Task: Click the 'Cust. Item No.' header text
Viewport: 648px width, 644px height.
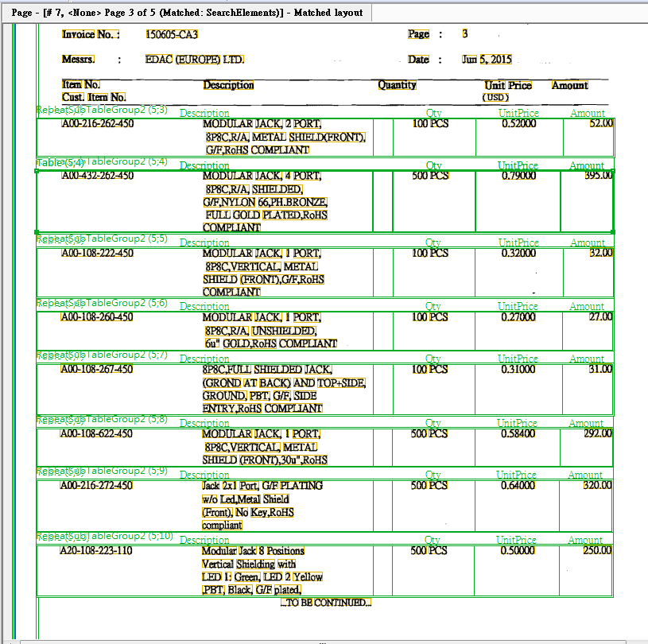Action: (x=94, y=98)
